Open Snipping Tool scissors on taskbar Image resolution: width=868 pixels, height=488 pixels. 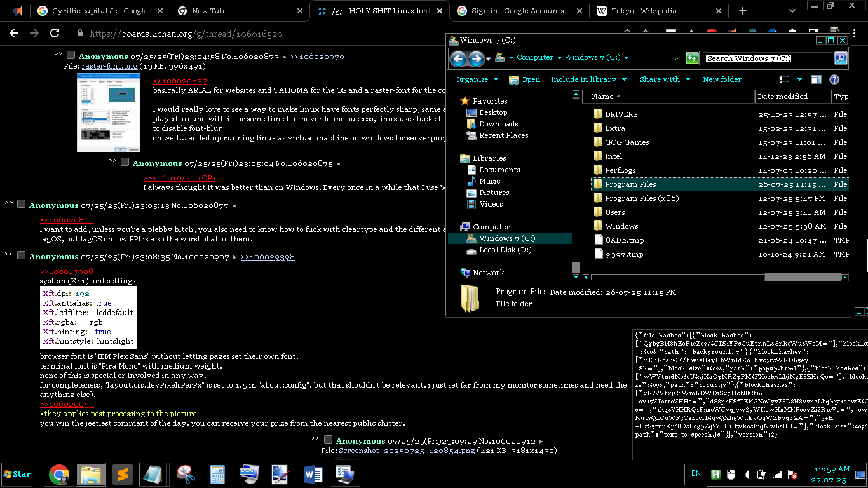(186, 474)
